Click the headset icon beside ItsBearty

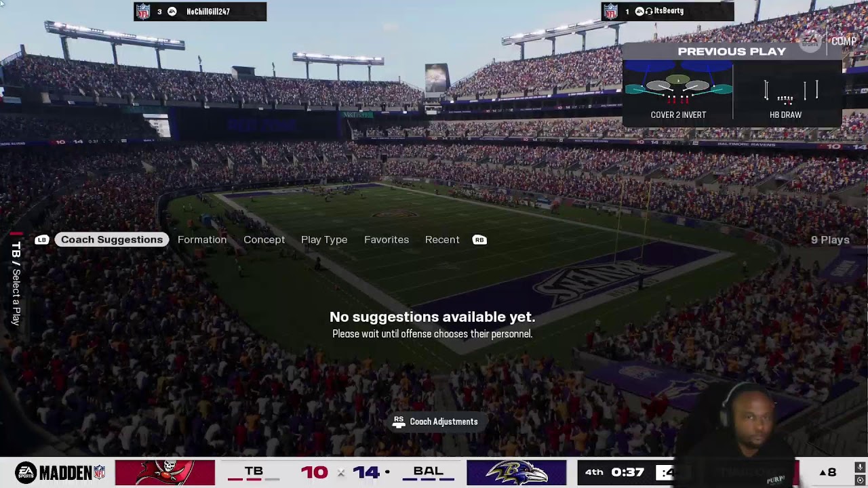click(x=649, y=12)
